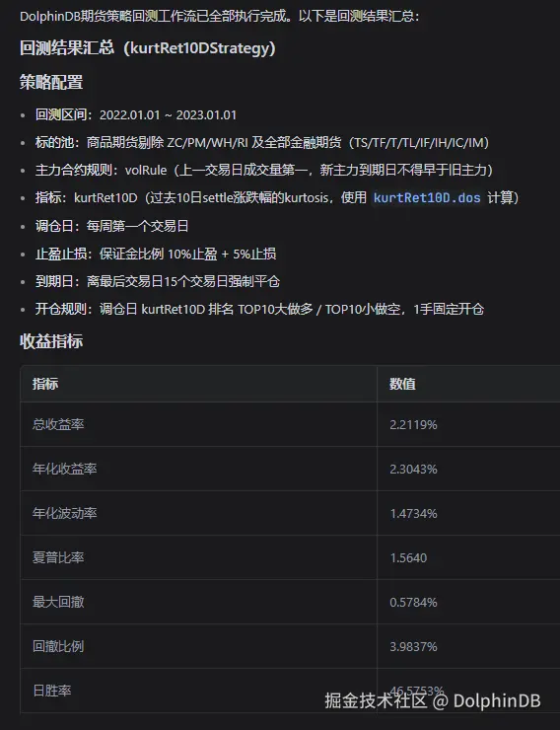Image resolution: width=560 pixels, height=730 pixels.
Task: Select the 主力合约规则 volRule line
Action: [x=264, y=170]
